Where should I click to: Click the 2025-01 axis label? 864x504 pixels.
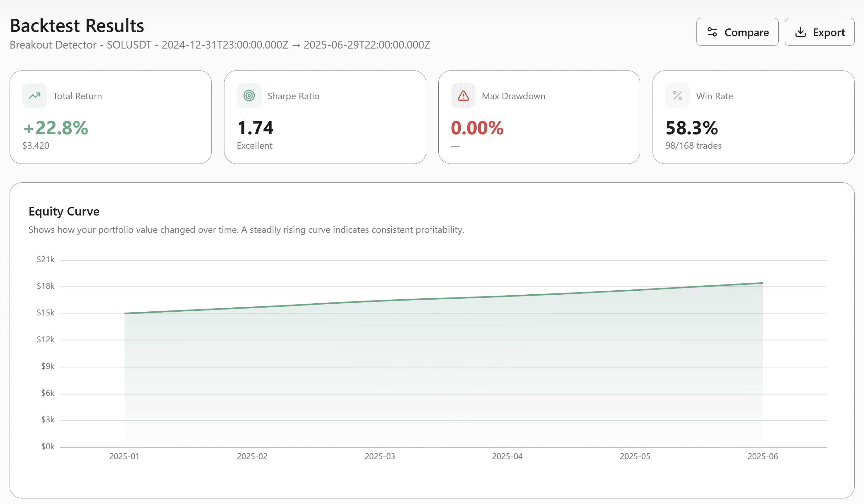(x=124, y=456)
